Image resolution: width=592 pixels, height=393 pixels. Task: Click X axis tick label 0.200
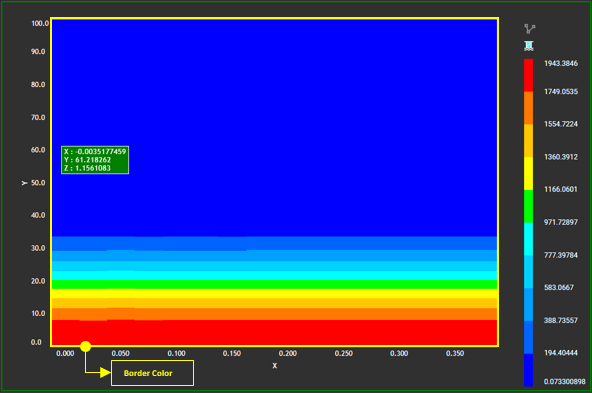288,354
